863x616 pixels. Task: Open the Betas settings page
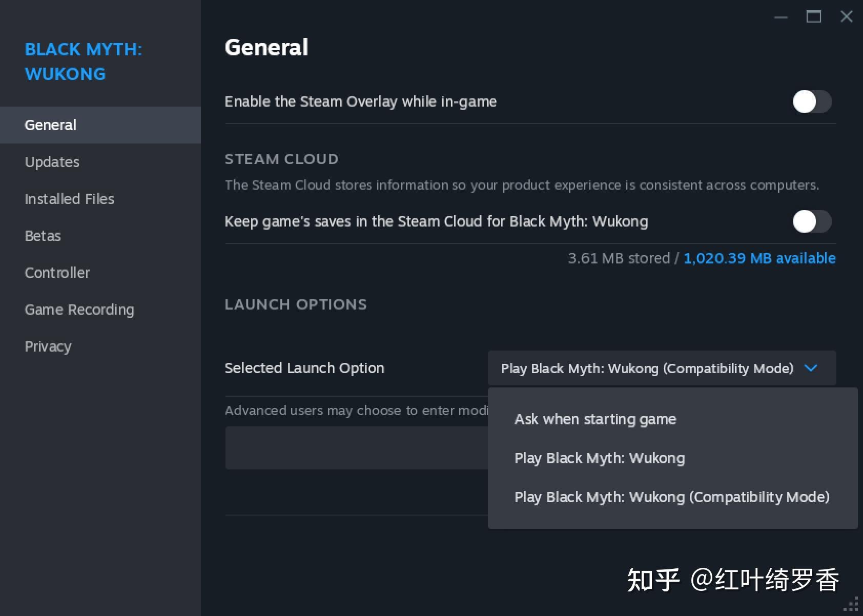tap(43, 236)
